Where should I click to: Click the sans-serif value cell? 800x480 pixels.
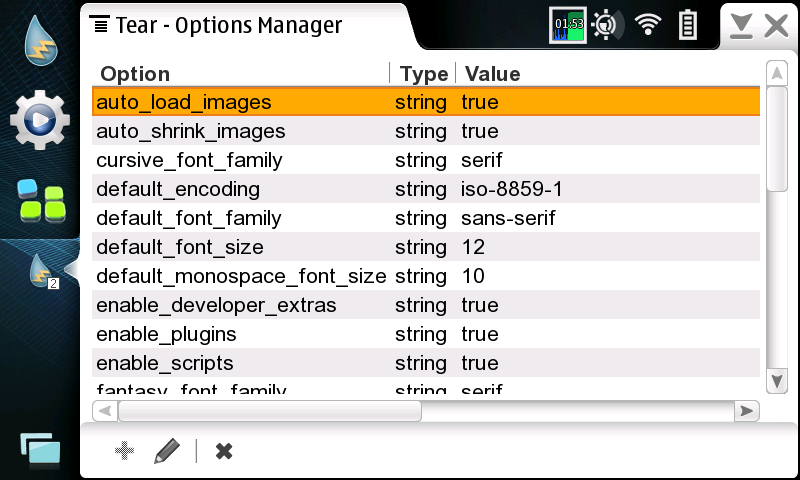(x=508, y=218)
